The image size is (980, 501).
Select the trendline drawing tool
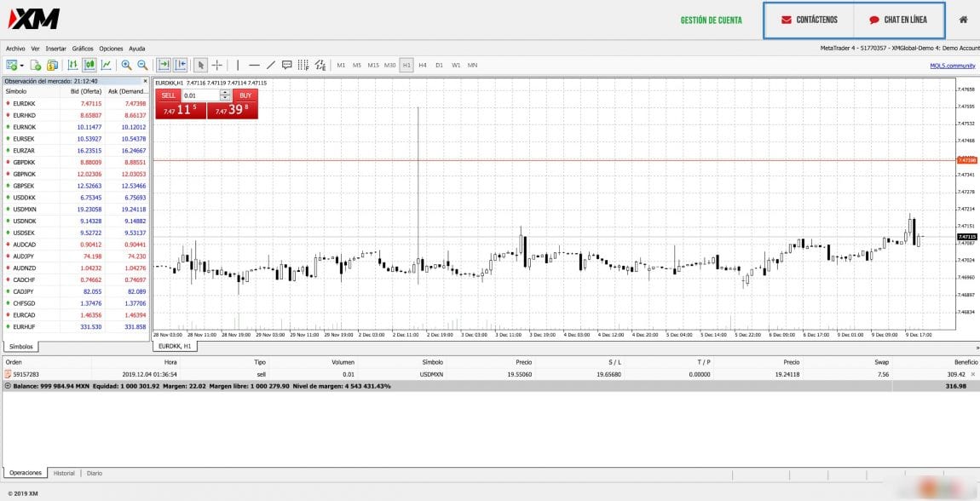click(271, 65)
